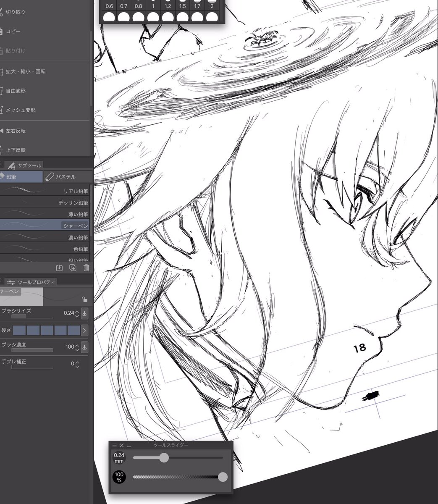The width and height of the screenshot is (438, 504).
Task: Toggle the lock icon in tool property preview
Action: point(85,299)
